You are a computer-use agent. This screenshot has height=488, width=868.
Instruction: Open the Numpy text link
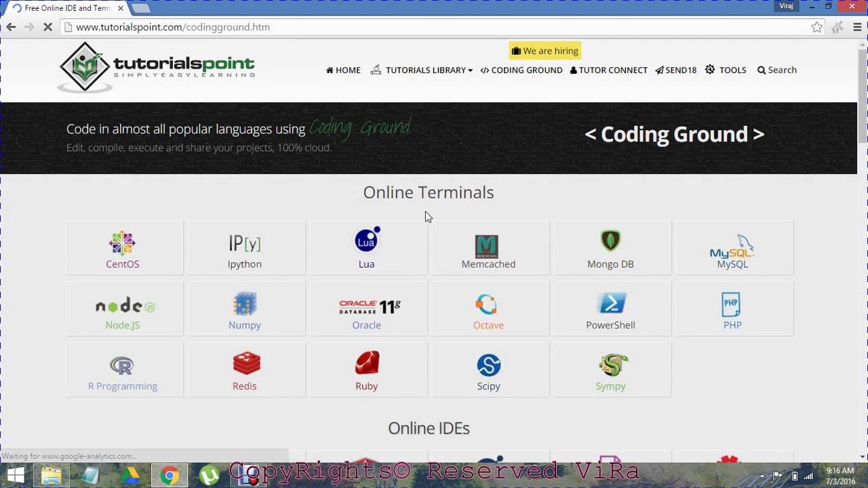click(x=244, y=325)
